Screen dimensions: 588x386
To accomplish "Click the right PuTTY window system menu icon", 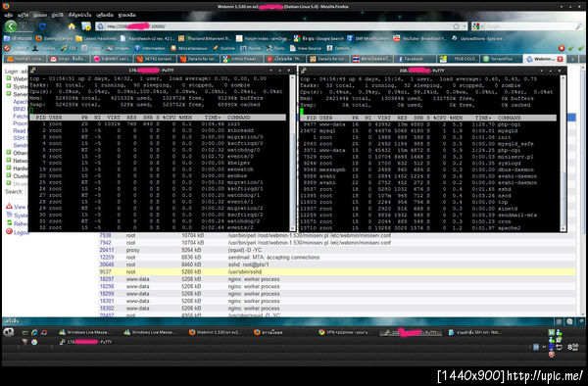I will coord(304,71).
